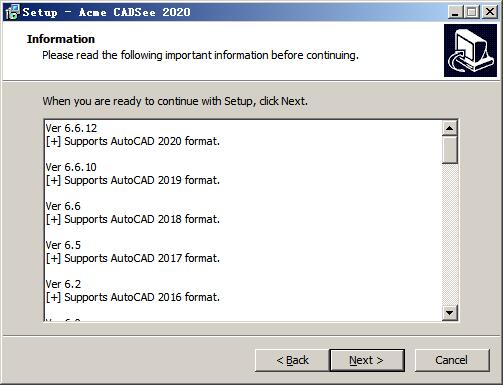Click the disabled maximize button

pos(472,12)
